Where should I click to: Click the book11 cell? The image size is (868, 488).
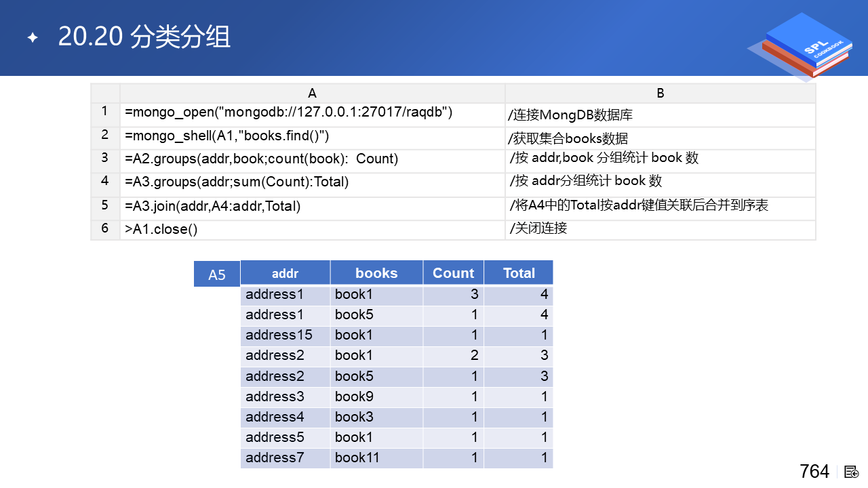[x=376, y=457]
